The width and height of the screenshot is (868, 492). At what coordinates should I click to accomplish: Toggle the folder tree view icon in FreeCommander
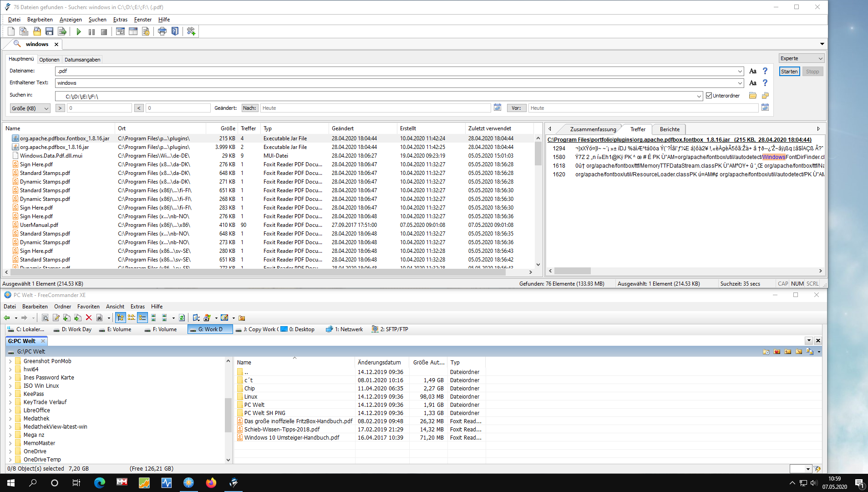(x=121, y=318)
